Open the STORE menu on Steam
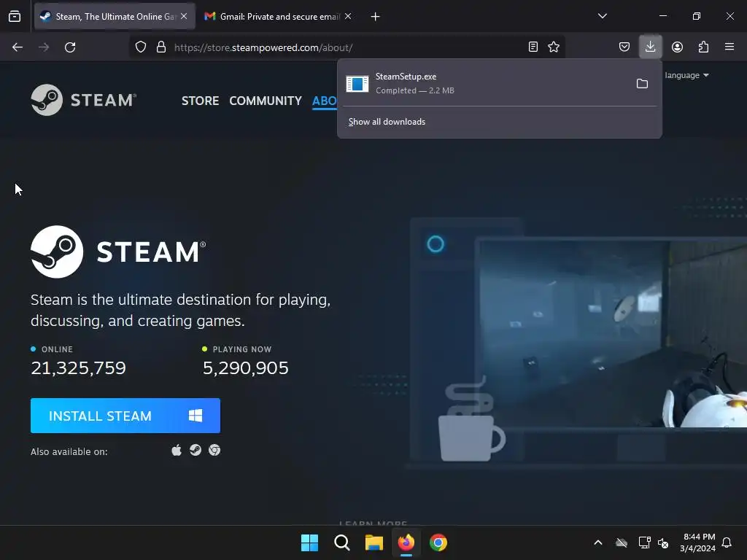The height and width of the screenshot is (560, 747). tap(200, 101)
